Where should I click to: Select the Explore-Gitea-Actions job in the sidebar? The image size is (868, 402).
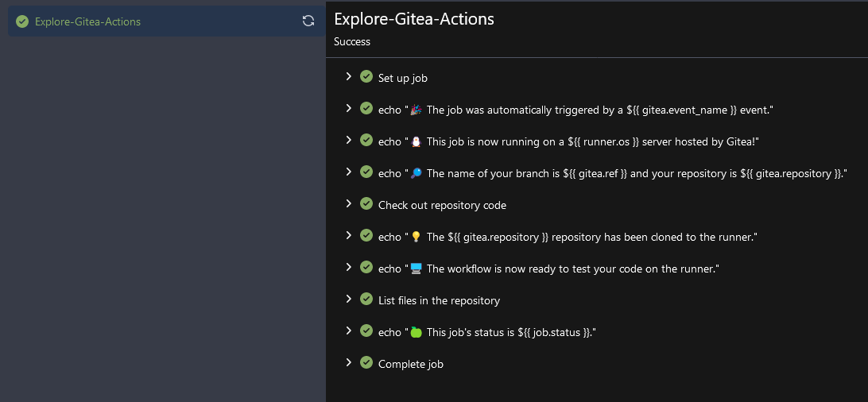click(x=167, y=21)
